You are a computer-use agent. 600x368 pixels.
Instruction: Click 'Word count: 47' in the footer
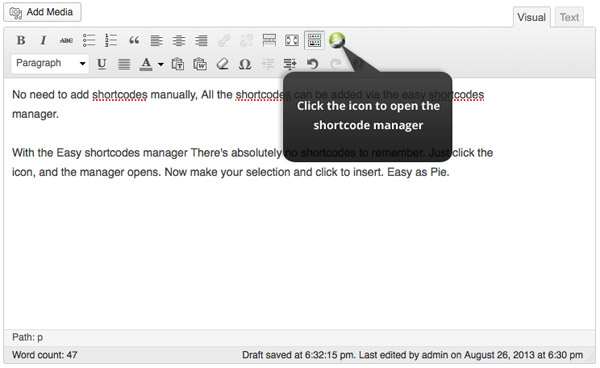coord(45,355)
